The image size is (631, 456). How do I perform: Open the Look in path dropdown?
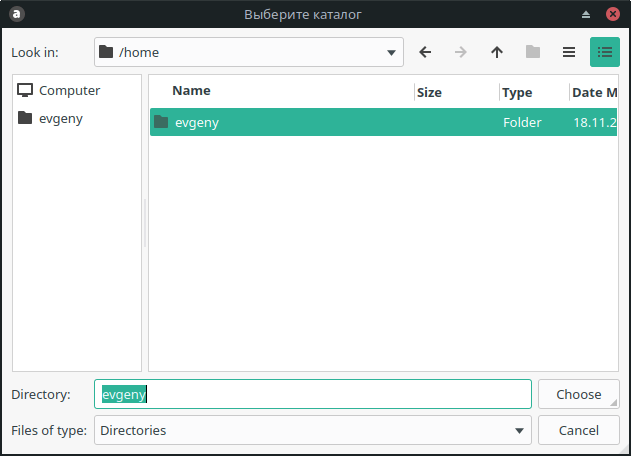249,52
